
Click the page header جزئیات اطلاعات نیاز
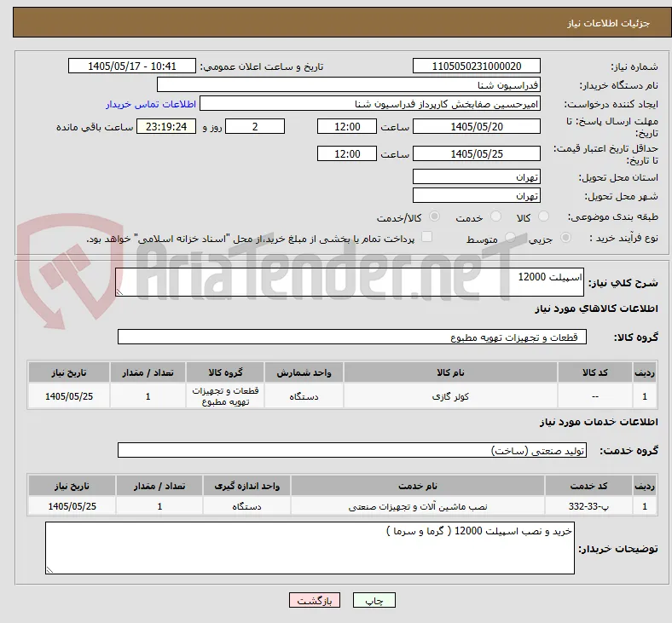pyautogui.click(x=608, y=23)
